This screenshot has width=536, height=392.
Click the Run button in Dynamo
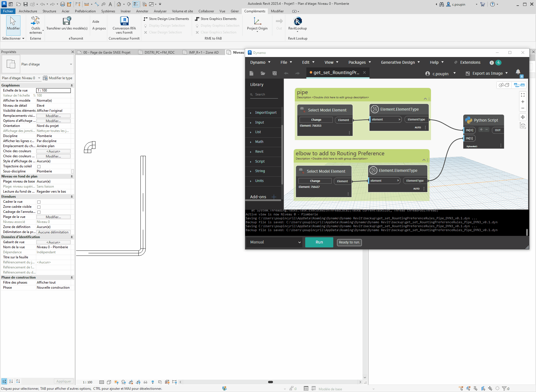pos(319,242)
